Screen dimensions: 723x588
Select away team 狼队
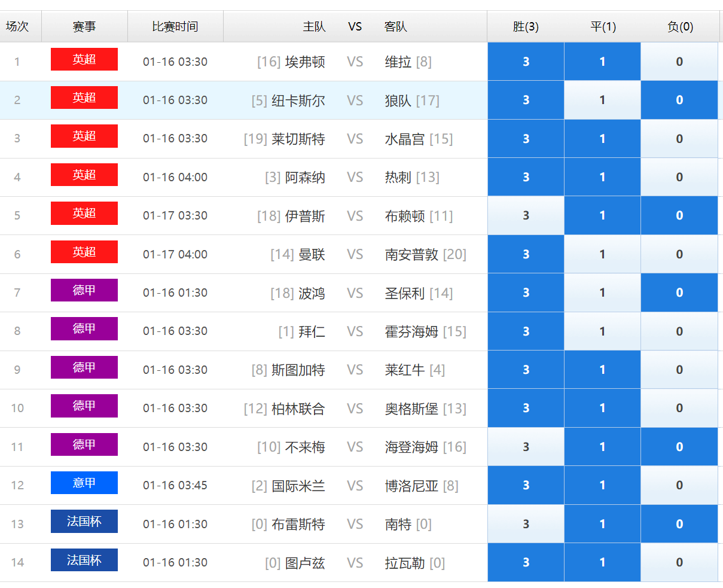tap(398, 100)
